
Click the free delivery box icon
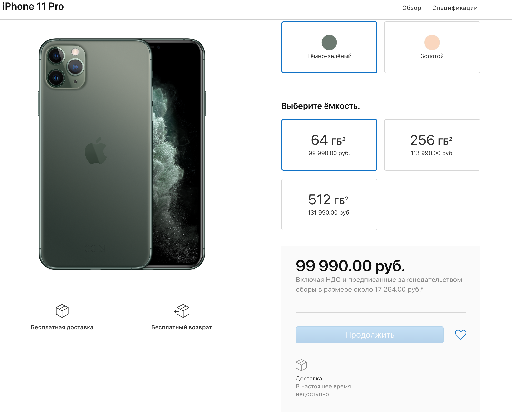point(62,311)
